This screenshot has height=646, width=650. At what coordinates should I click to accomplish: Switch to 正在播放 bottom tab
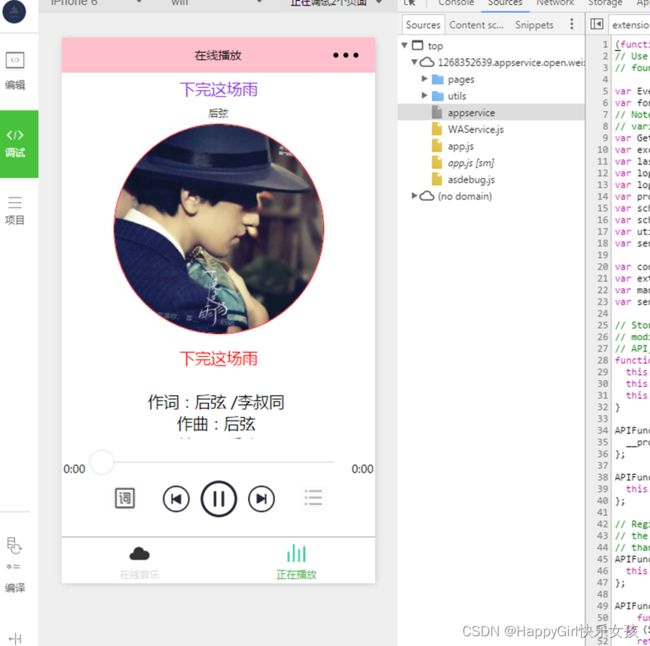[x=296, y=562]
